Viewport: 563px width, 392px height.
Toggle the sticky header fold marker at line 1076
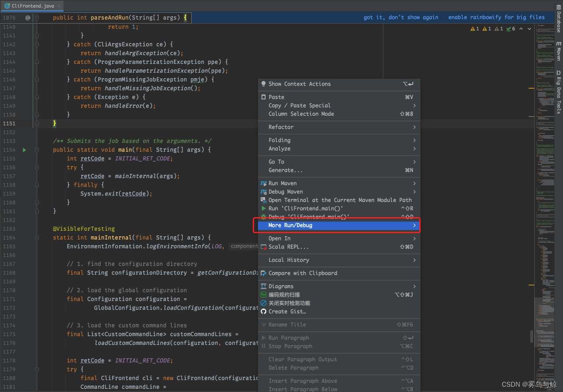coord(37,18)
